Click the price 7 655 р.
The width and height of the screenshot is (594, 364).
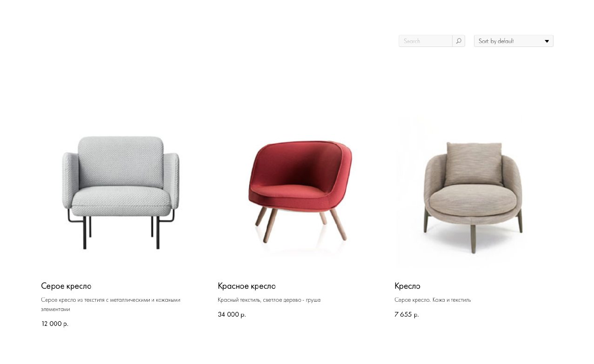point(407,314)
